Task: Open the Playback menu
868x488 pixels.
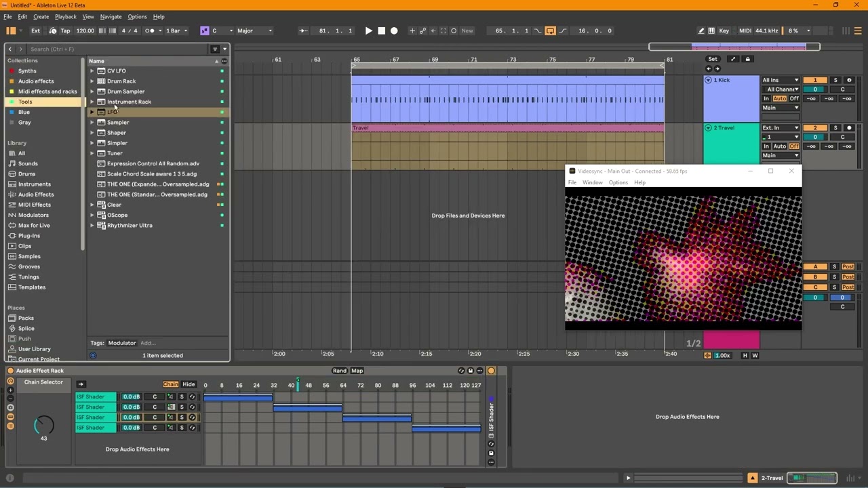Action: click(x=66, y=16)
